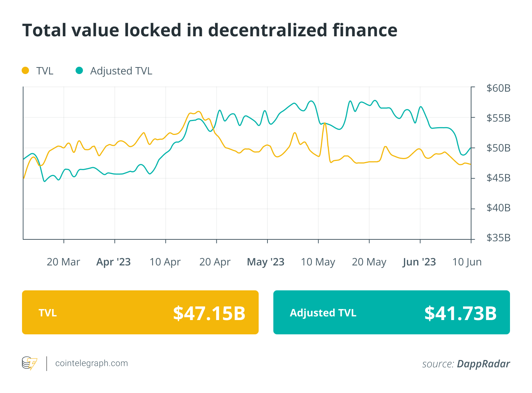Click the TVL legend label
The height and width of the screenshot is (393, 532).
click(45, 71)
